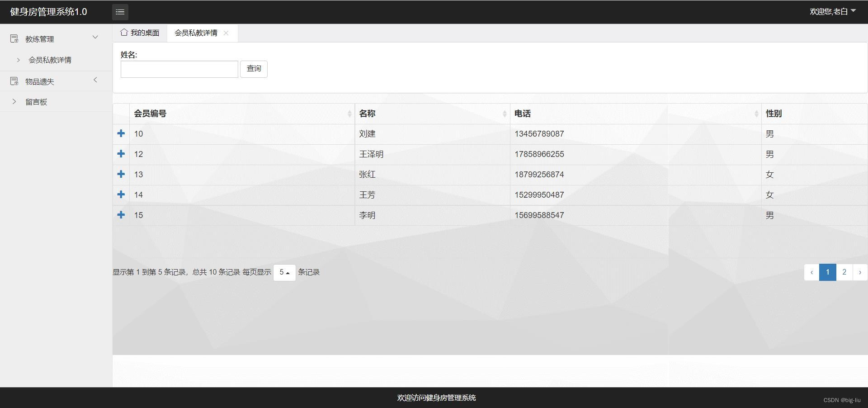The image size is (868, 408).
Task: Focus the 姓名 search input field
Action: pyautogui.click(x=179, y=69)
